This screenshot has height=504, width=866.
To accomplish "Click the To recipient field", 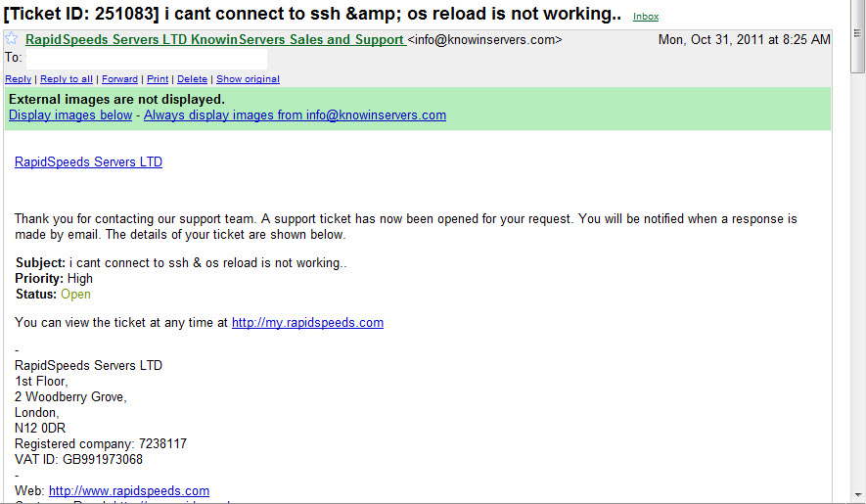I will coord(147,58).
